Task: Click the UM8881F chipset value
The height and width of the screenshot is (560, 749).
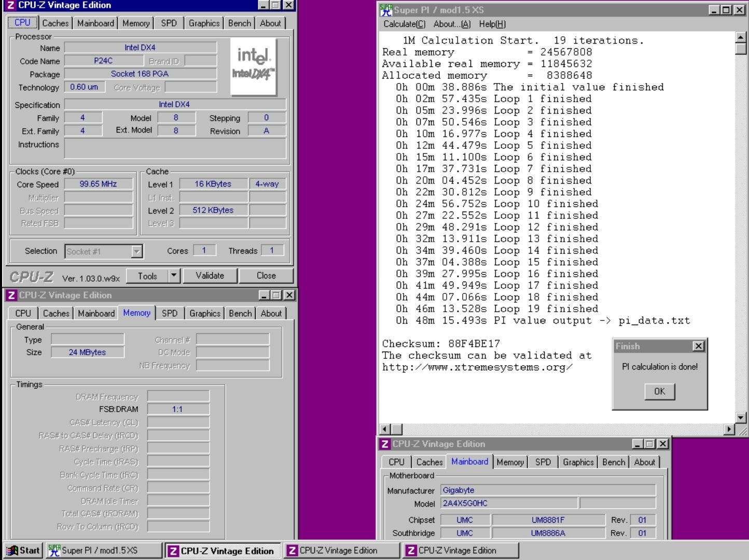Action: point(548,520)
